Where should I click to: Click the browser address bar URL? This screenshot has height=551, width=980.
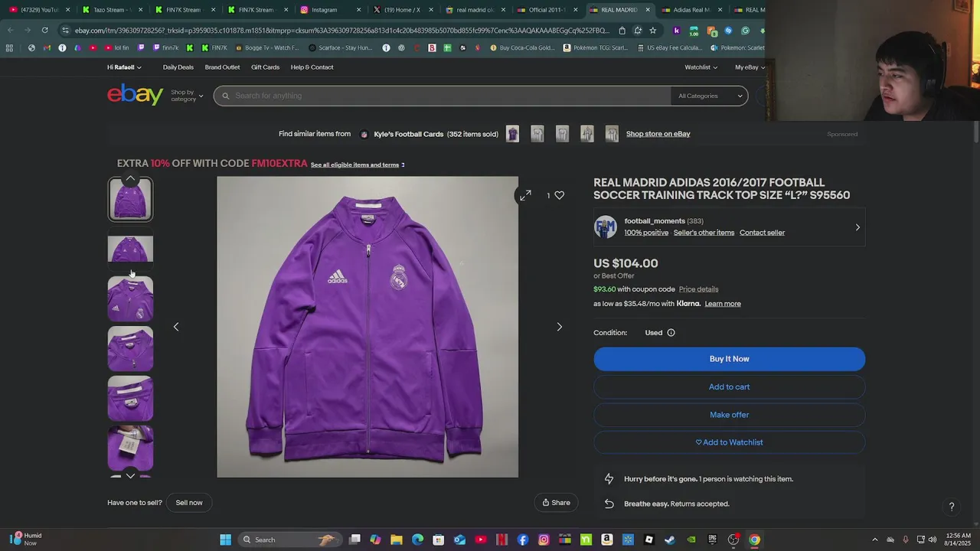coord(341,31)
